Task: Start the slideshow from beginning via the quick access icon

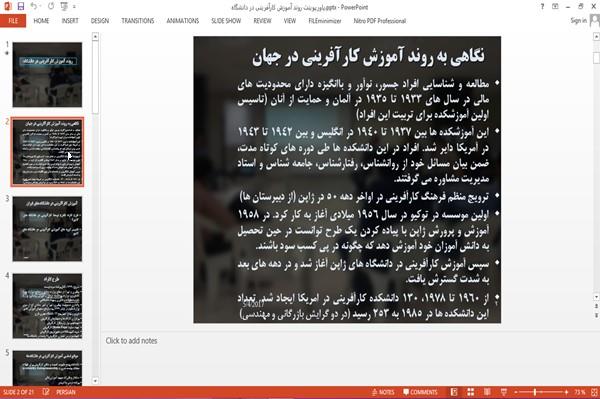Action: [x=64, y=6]
